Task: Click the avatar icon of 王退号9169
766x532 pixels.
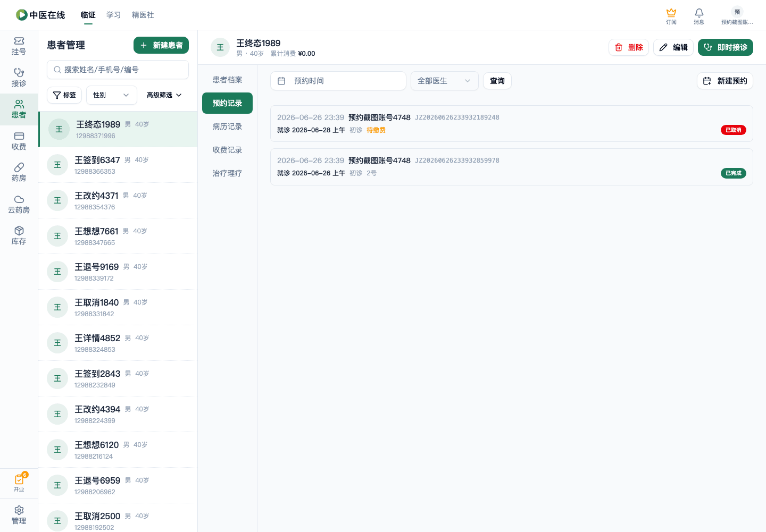Action: [x=57, y=272]
